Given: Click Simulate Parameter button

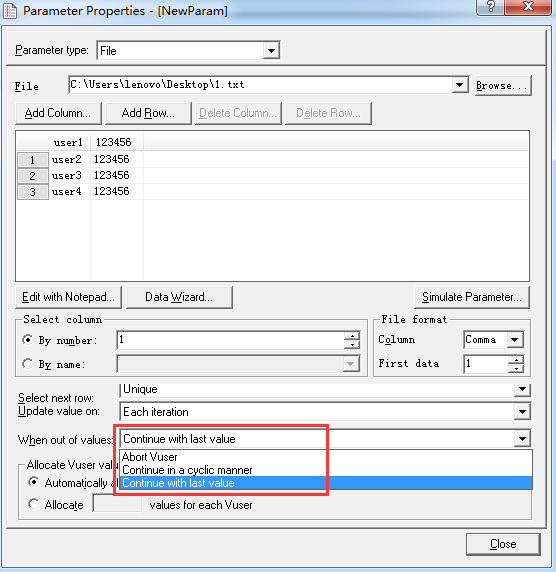Looking at the screenshot, I should point(472,297).
